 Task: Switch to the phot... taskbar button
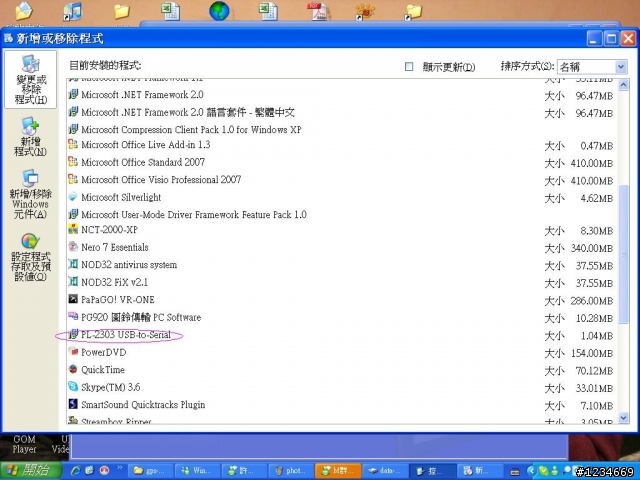pos(291,471)
